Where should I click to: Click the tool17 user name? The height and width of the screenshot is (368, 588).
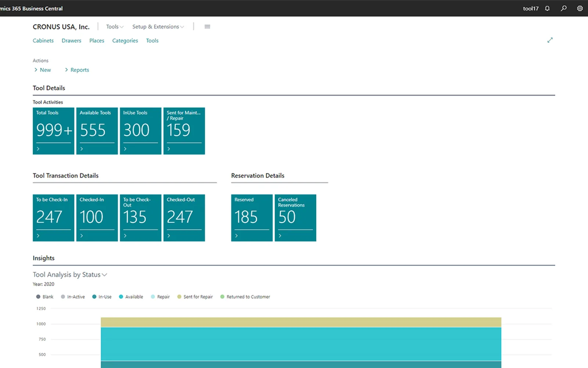point(531,8)
